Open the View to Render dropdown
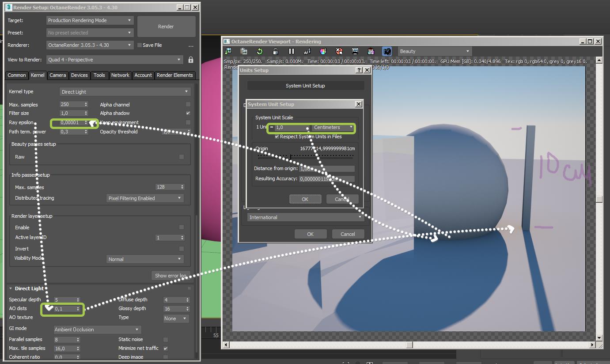This screenshot has height=364, width=610. coord(115,60)
